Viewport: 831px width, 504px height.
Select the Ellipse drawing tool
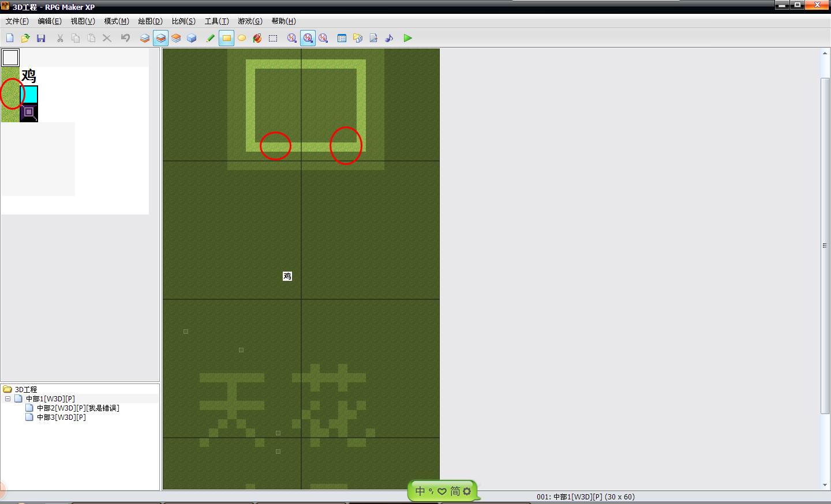coord(242,38)
